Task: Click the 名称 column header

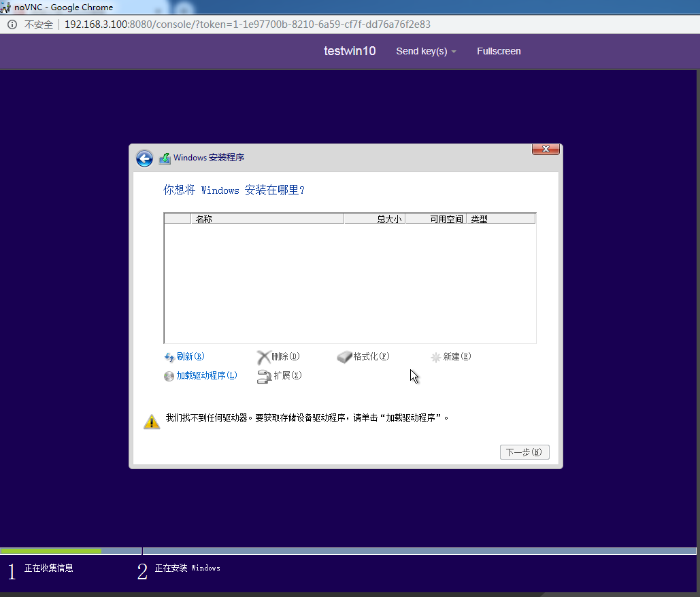Action: click(x=267, y=219)
